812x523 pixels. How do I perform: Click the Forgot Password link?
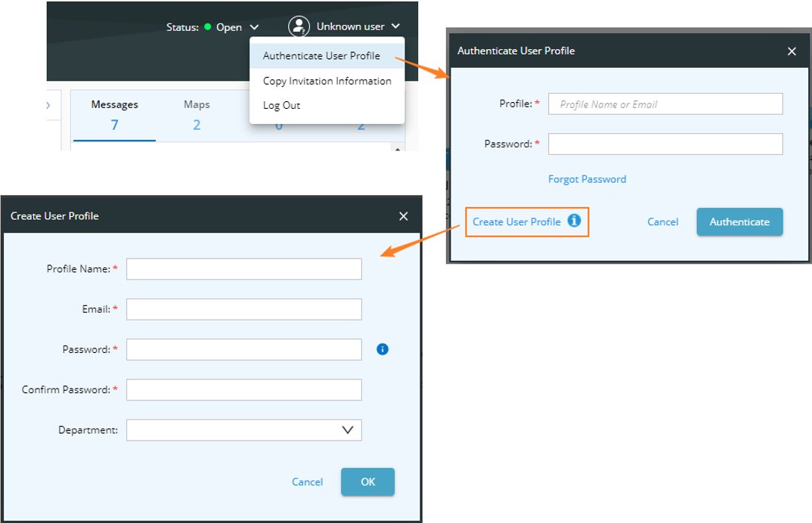click(587, 179)
